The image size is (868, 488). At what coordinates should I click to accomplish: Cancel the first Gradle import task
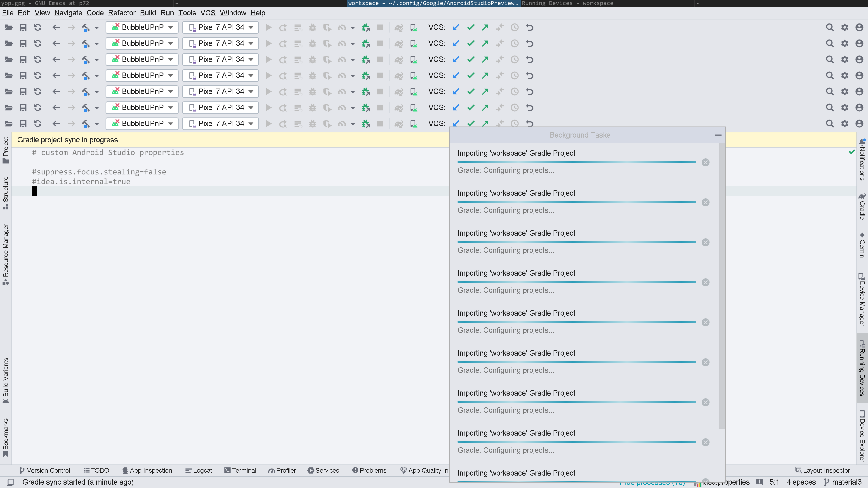(x=705, y=162)
